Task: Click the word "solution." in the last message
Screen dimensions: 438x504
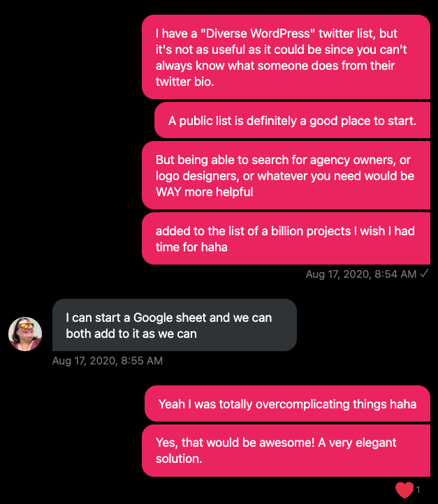Action: pyautogui.click(x=179, y=459)
